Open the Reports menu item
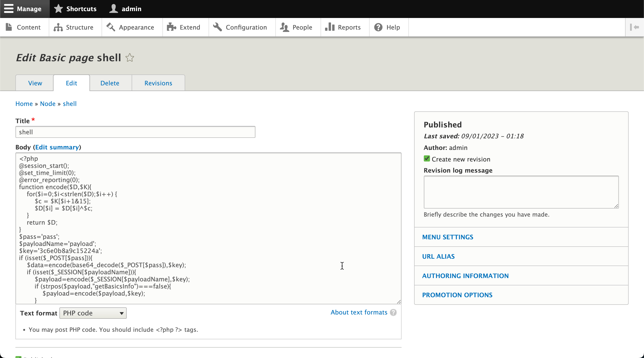 (345, 27)
